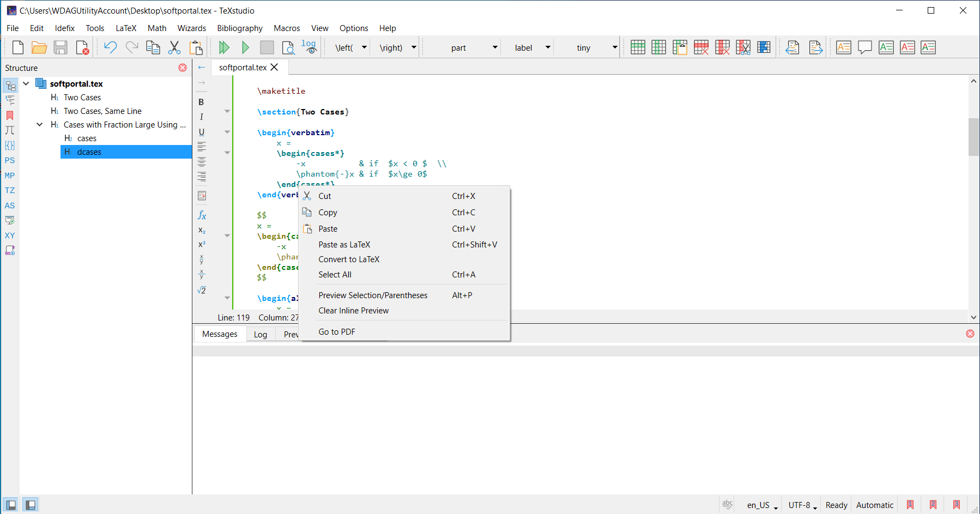
Task: Switch to the Log tab
Action: [x=261, y=334]
